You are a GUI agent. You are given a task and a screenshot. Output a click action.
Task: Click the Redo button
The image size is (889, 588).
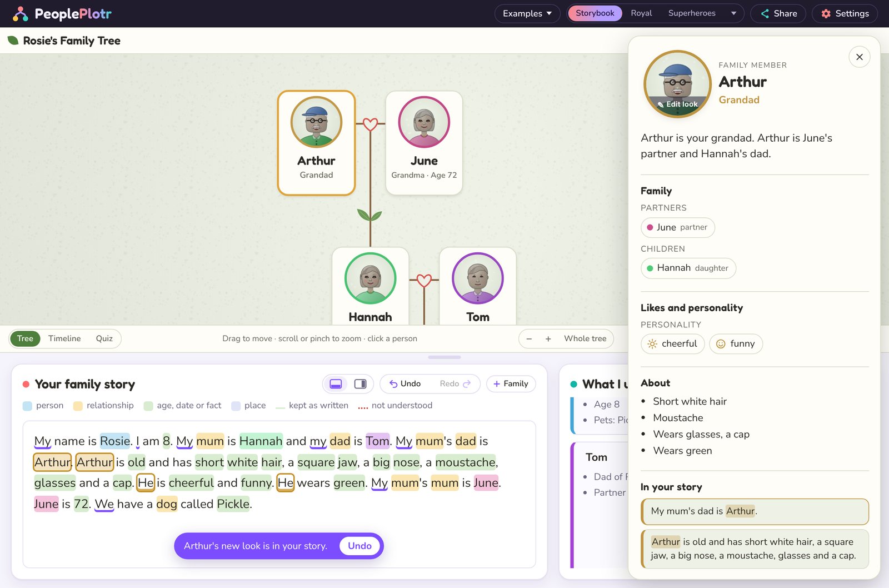(x=455, y=384)
